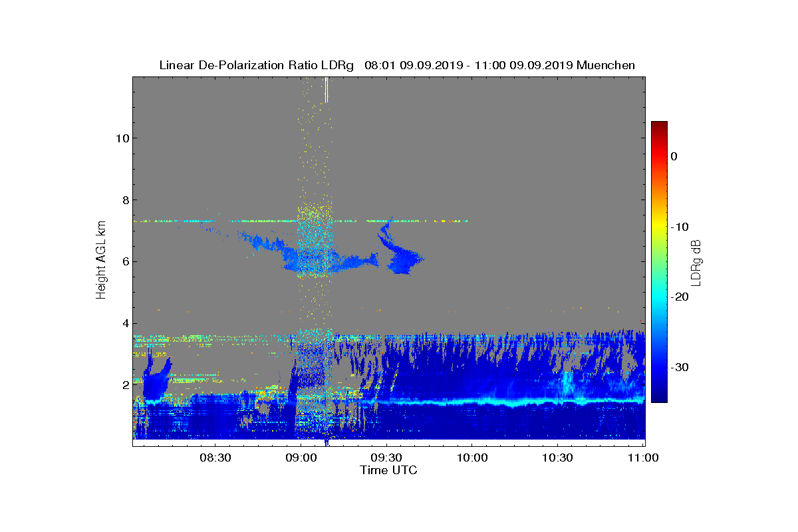Click the colorbar tick label -30
798x532 pixels.
(x=679, y=368)
